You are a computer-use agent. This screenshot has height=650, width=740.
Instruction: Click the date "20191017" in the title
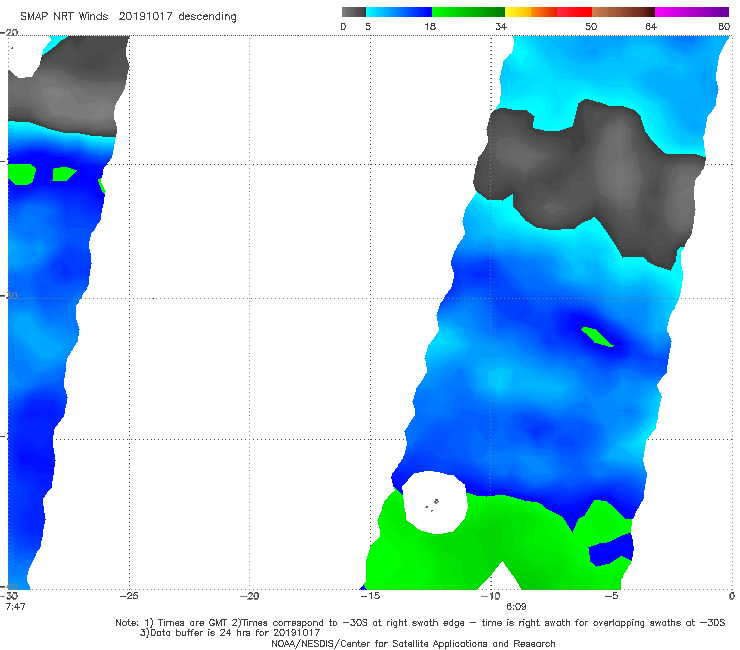tap(145, 16)
